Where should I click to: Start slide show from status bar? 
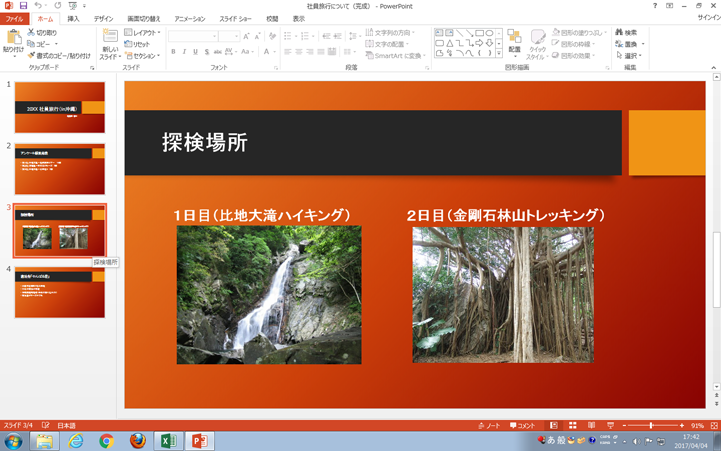[x=610, y=425]
